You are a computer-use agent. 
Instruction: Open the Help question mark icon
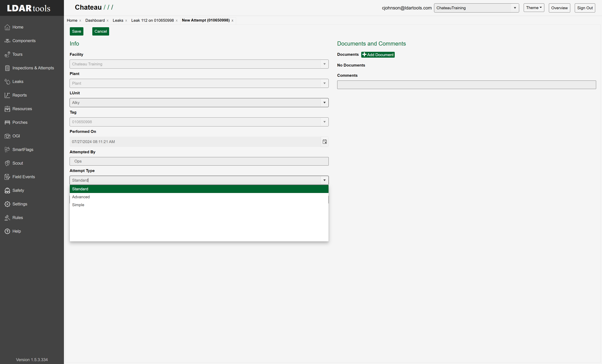click(x=7, y=232)
